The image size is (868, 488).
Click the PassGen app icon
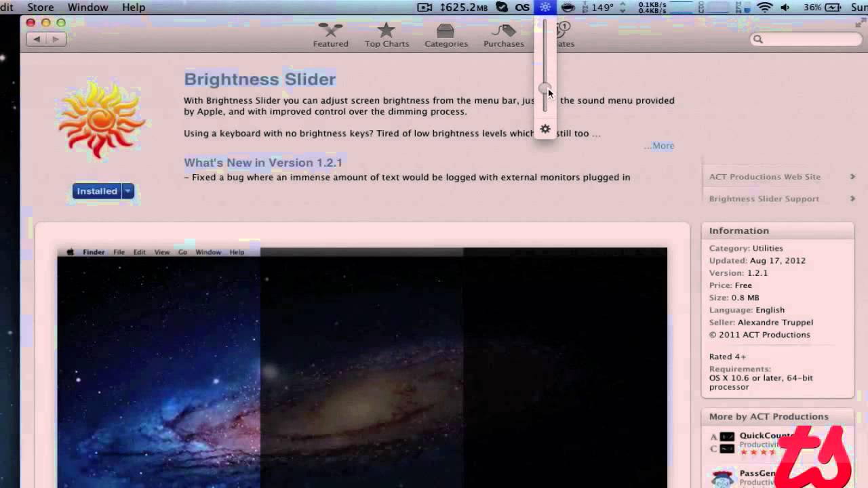pyautogui.click(x=723, y=478)
